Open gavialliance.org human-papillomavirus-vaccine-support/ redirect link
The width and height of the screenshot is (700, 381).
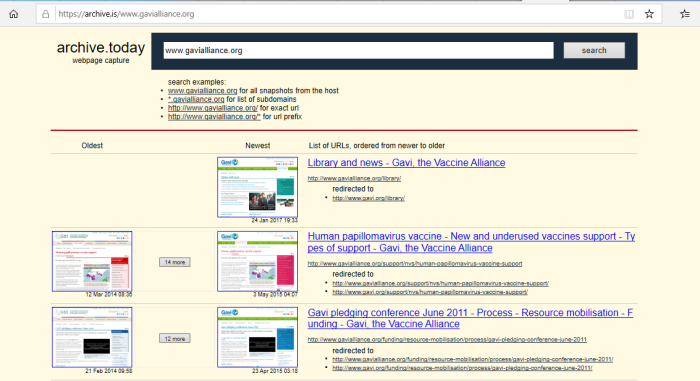pyautogui.click(x=441, y=283)
